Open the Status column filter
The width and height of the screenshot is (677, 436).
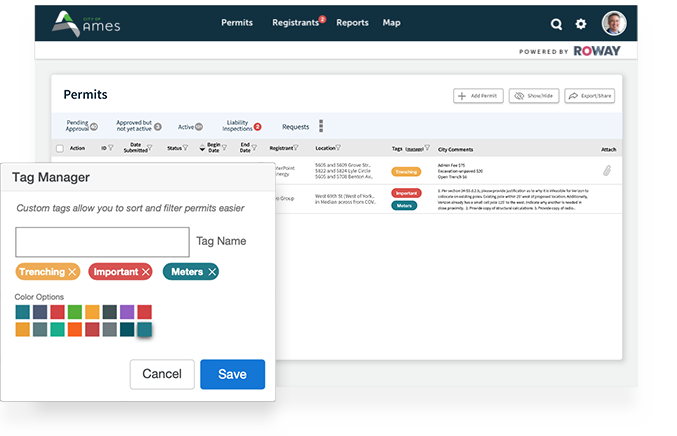187,148
